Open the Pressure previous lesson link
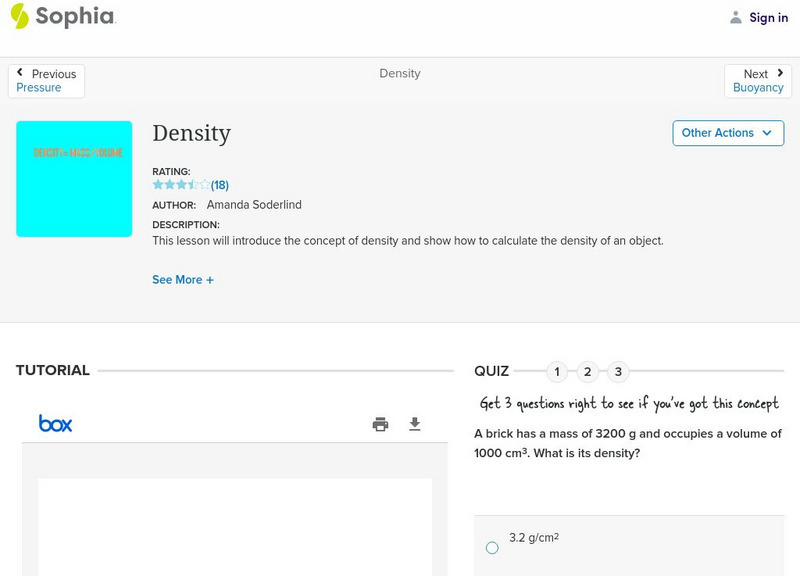800x576 pixels. click(39, 88)
